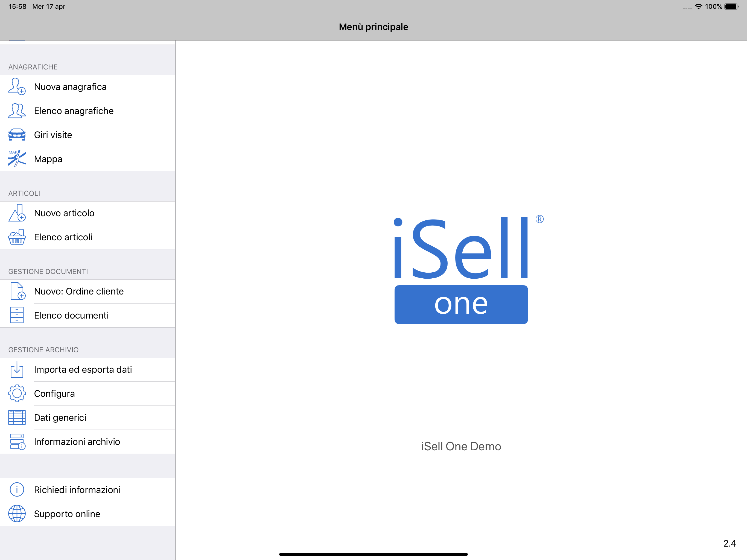Tap the Wi-Fi status icon

698,6
